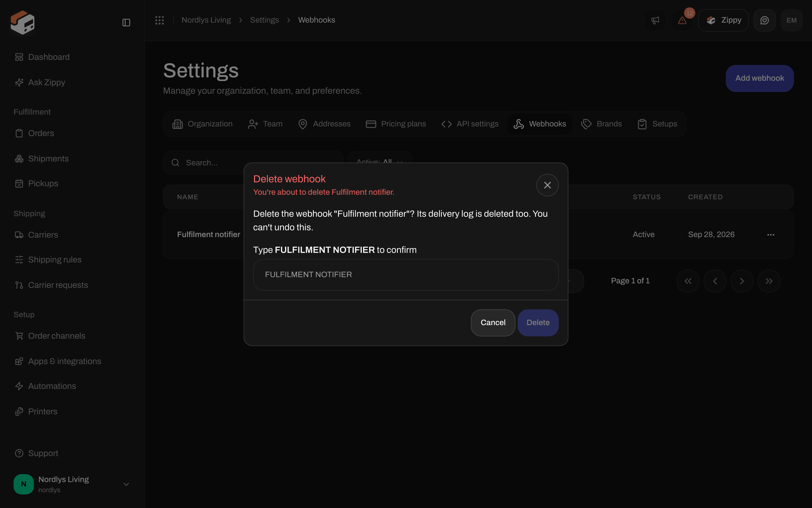Focus the confirmation text input field
Viewport: 812px width, 508px height.
click(x=406, y=275)
